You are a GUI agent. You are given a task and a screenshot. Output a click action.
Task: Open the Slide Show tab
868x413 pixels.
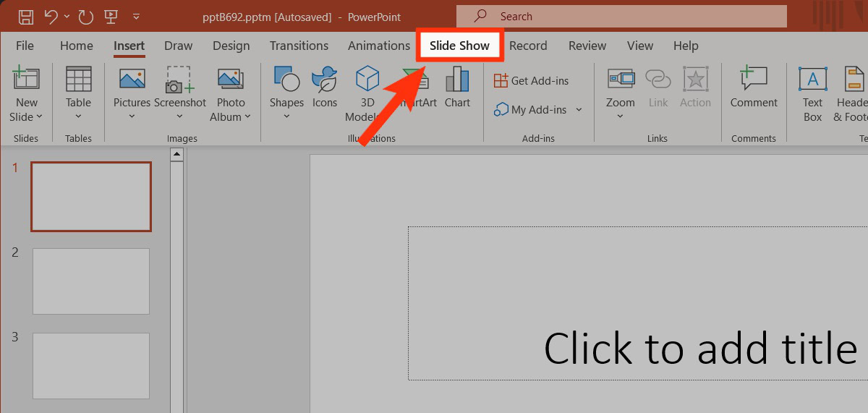(x=459, y=46)
